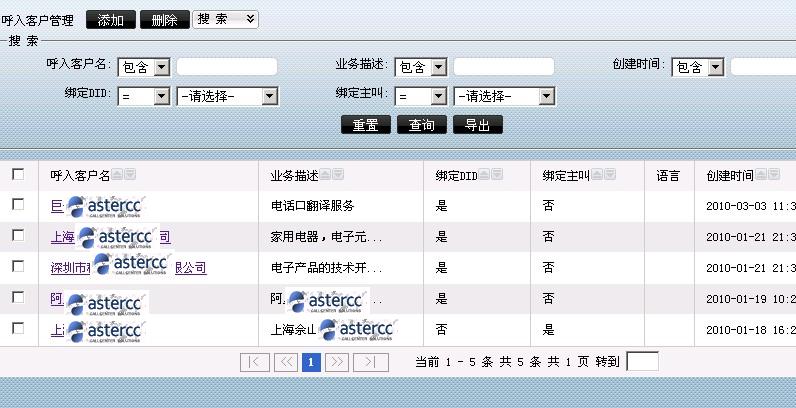Screen dimensions: 796x408
Task: Open 绑定DID operator dropdown
Action: [x=144, y=96]
